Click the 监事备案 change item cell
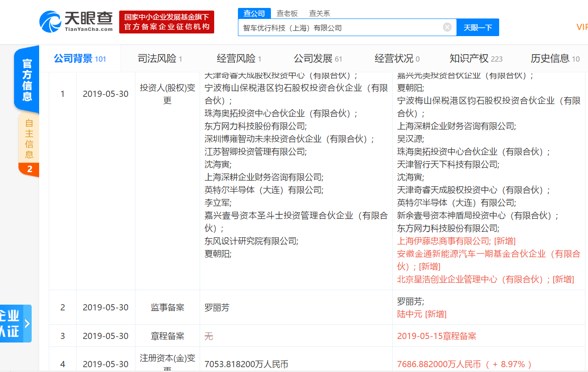The height and width of the screenshot is (372, 588). click(168, 307)
